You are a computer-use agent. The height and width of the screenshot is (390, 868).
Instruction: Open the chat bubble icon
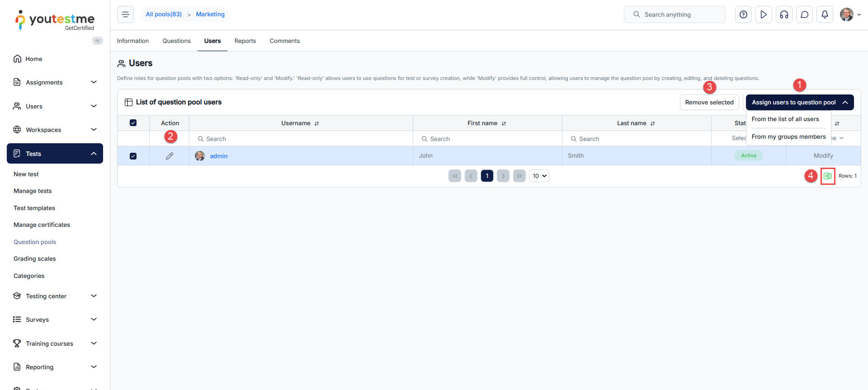(x=804, y=14)
